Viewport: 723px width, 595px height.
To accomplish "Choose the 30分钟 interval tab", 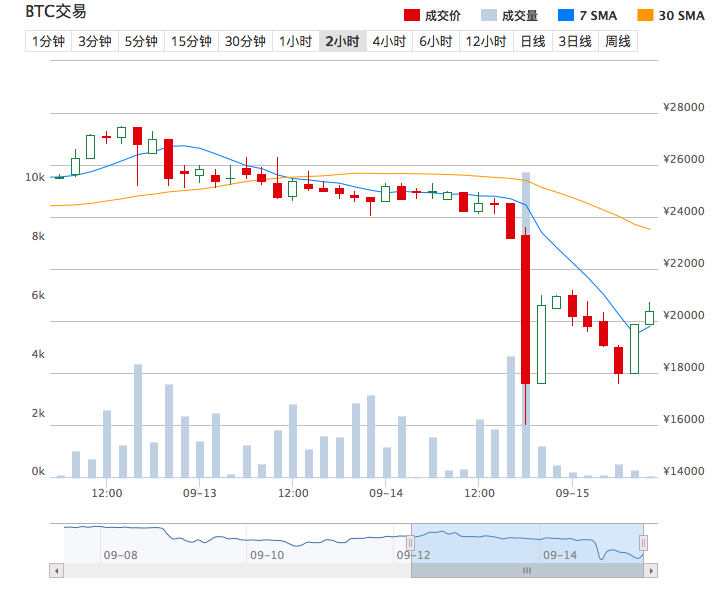I will 245,42.
